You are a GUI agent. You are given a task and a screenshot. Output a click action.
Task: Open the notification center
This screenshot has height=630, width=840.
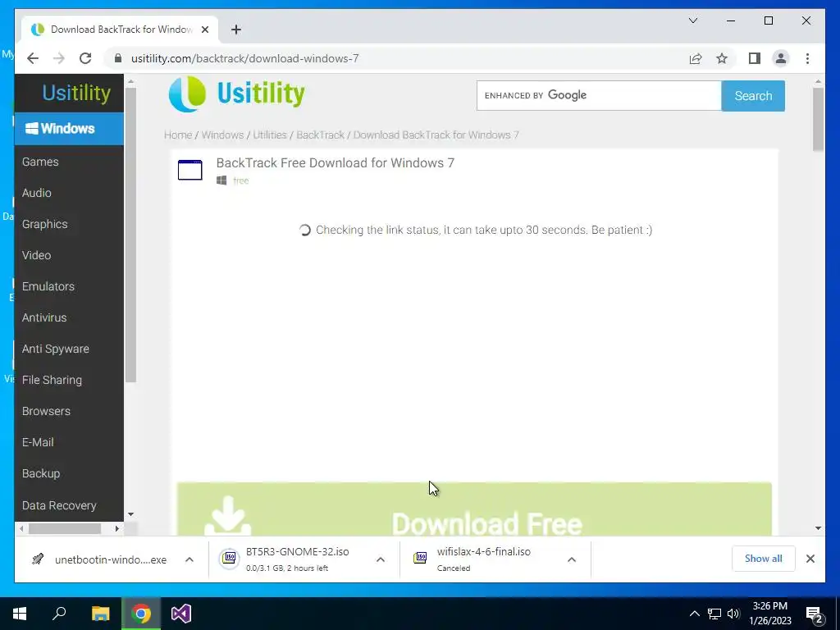coord(815,614)
